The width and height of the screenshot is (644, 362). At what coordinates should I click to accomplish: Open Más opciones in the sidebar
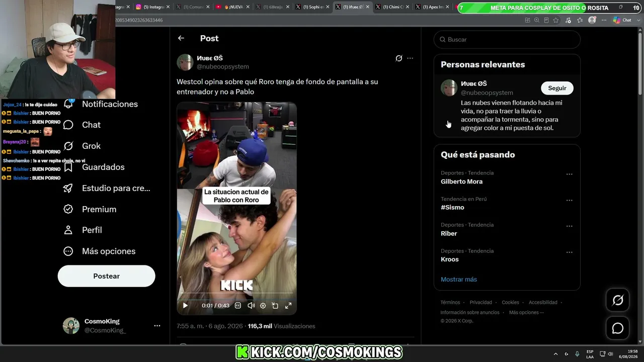click(x=99, y=251)
